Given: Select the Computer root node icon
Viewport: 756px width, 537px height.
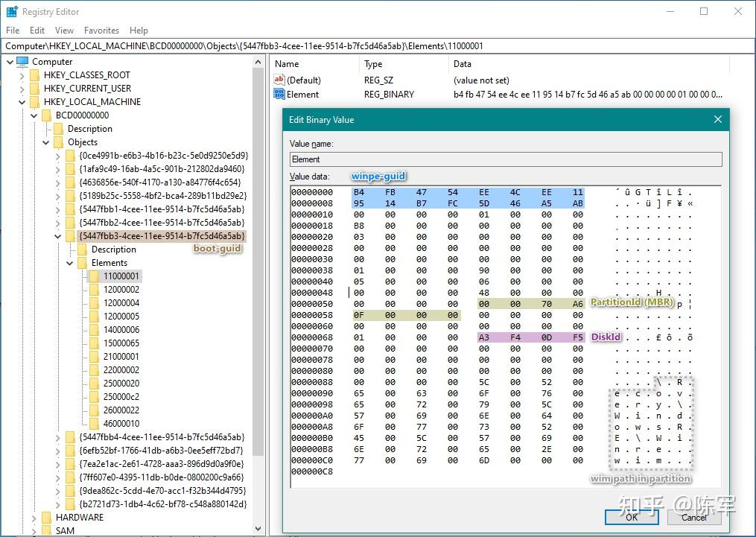Looking at the screenshot, I should 22,62.
